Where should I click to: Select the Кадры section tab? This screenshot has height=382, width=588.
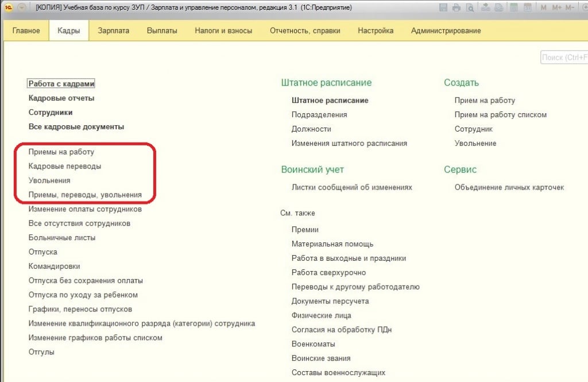69,31
